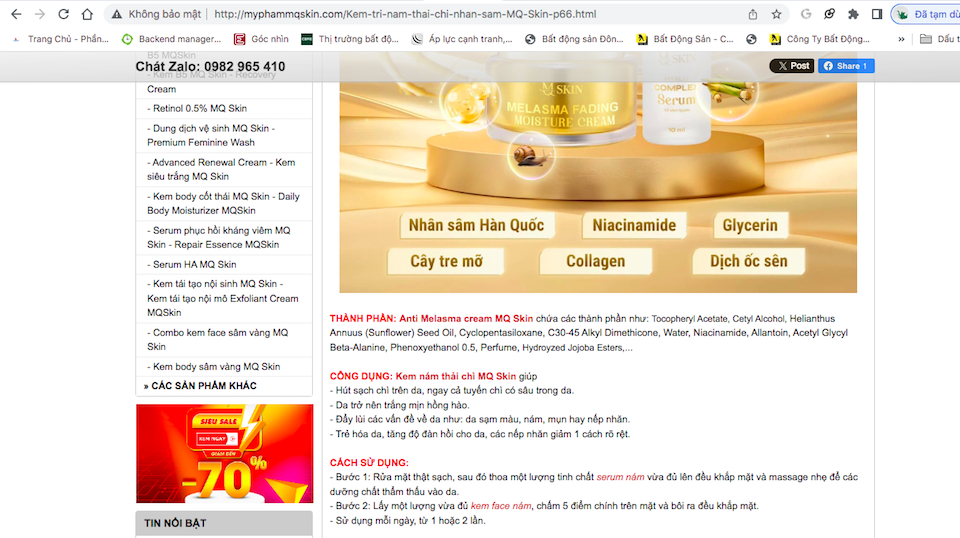Click the Dịch ốc sên label
The height and width of the screenshot is (538, 960).
click(748, 261)
